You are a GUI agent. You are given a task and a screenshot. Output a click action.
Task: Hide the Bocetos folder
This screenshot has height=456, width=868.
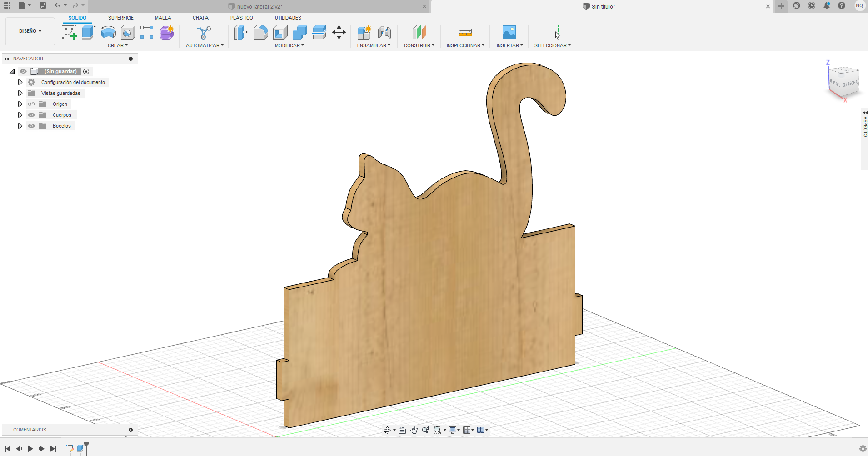(x=31, y=126)
